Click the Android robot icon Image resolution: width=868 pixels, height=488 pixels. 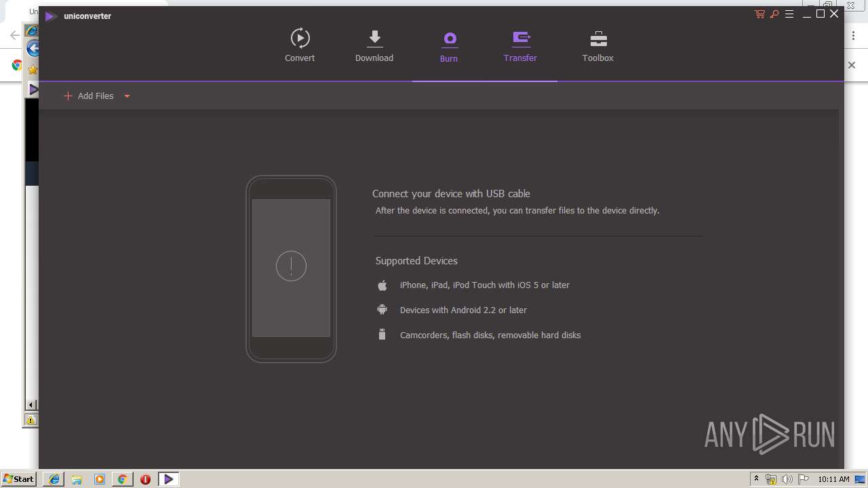(x=382, y=310)
